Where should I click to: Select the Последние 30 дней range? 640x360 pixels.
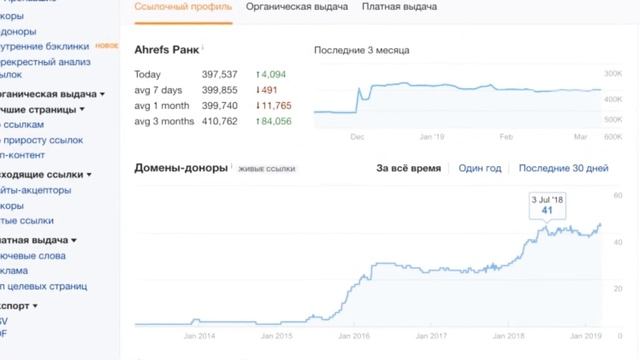click(563, 168)
